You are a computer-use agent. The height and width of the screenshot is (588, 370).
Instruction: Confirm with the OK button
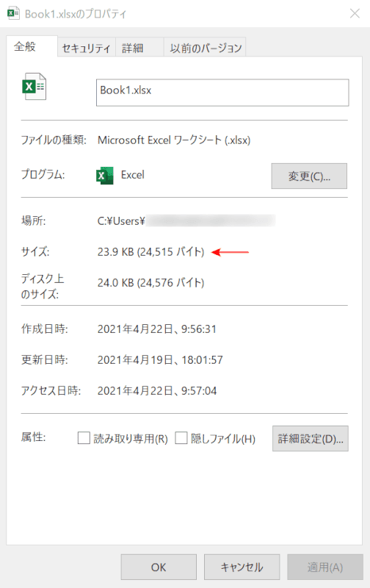coord(159,567)
